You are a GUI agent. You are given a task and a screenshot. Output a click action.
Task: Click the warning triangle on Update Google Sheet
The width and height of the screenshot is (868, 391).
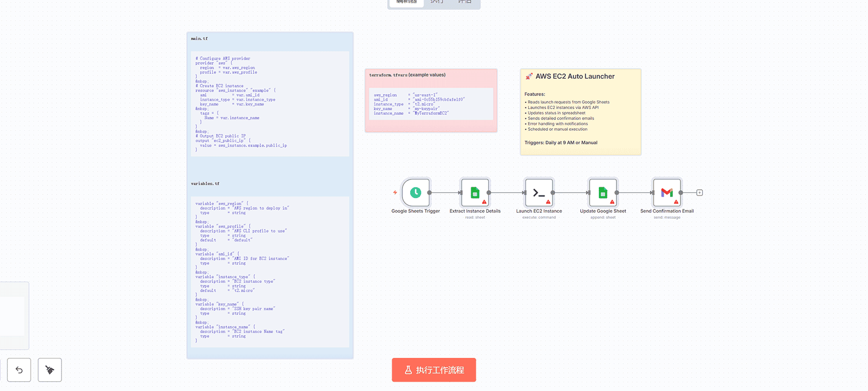click(612, 202)
